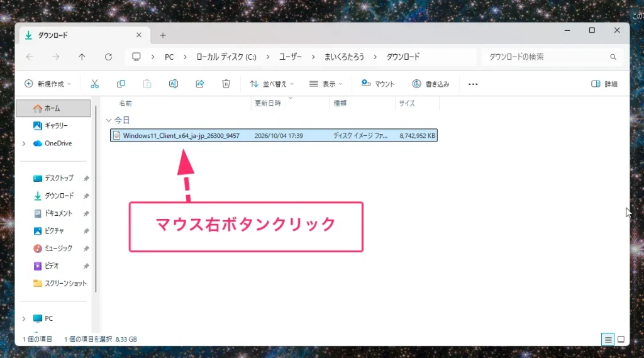644x358 pixels.
Task: Close the ダウンロード tab
Action: pos(139,35)
